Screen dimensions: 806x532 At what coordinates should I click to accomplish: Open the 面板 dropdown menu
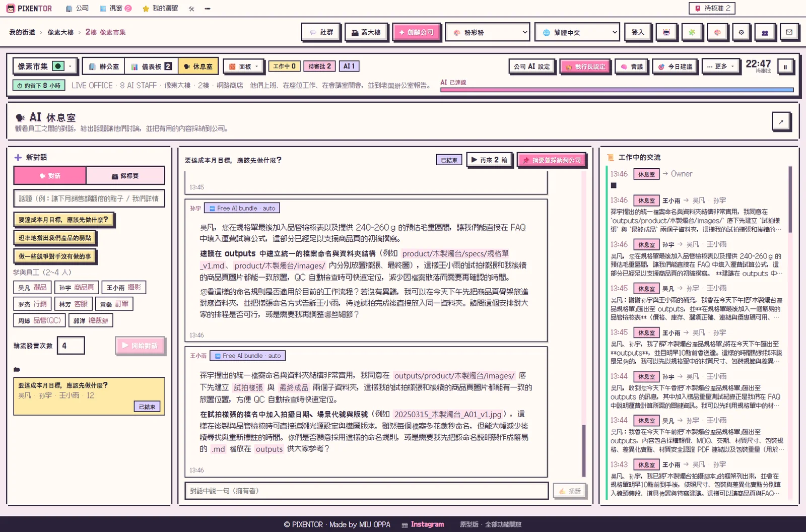pos(243,66)
